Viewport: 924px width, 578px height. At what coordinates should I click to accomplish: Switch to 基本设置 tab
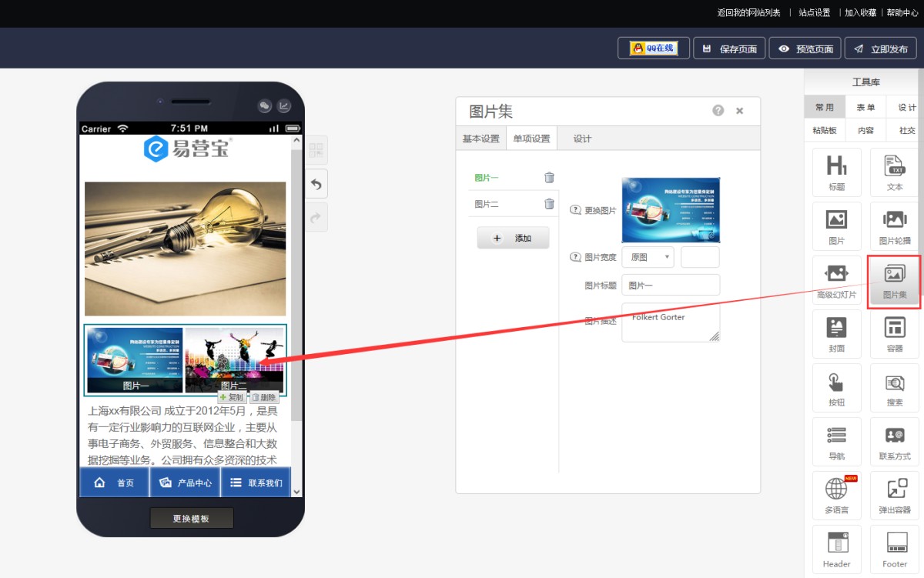click(480, 139)
